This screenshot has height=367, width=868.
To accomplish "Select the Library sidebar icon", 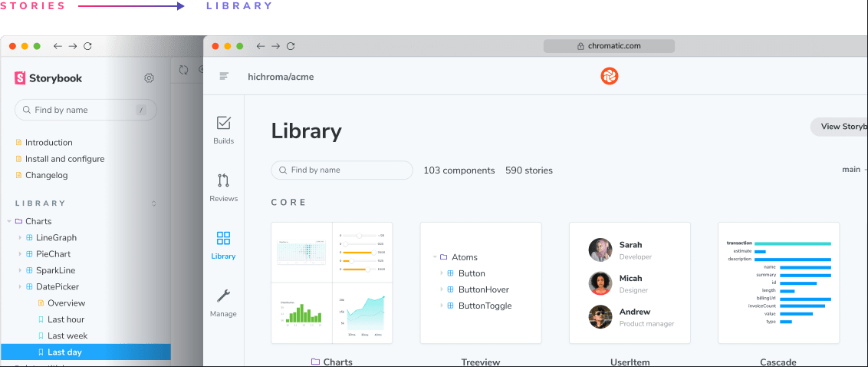I will coord(224,245).
